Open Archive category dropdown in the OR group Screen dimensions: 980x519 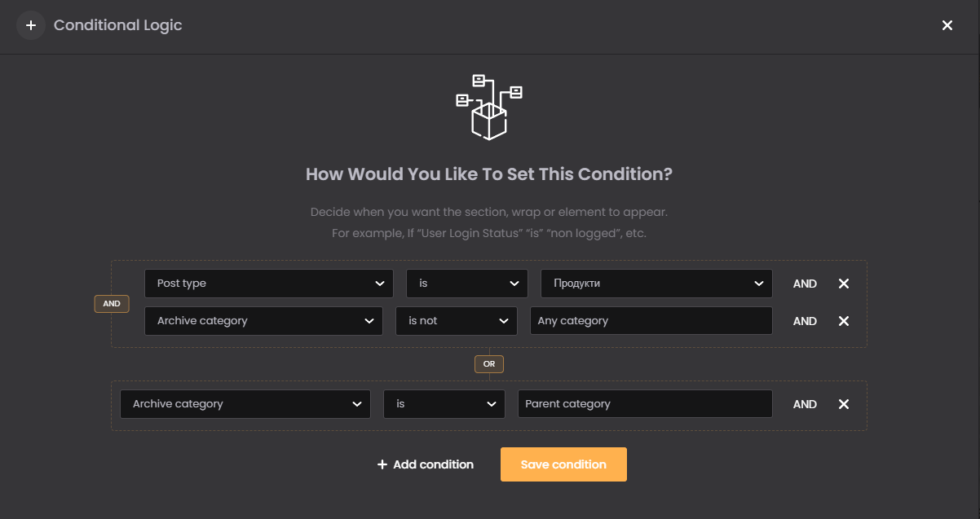click(x=245, y=404)
